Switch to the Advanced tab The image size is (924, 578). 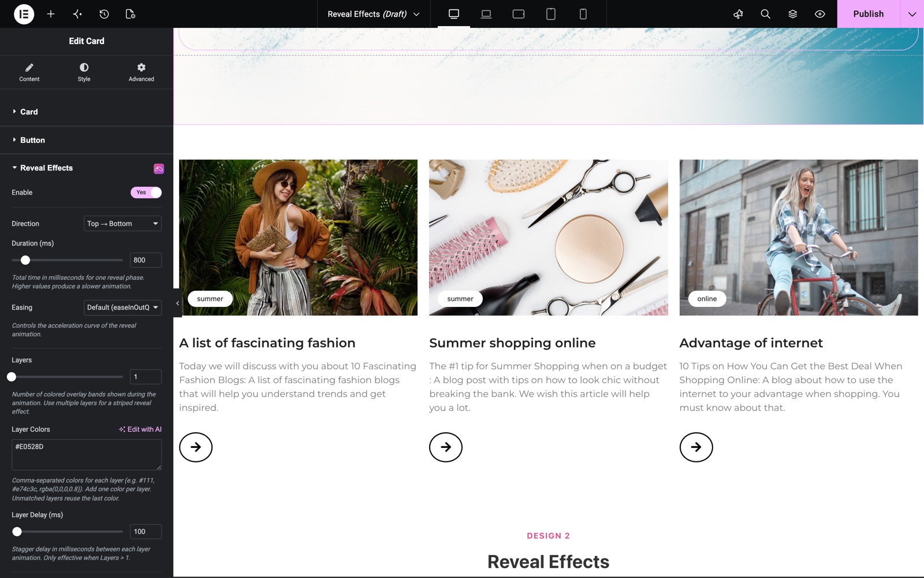(x=141, y=72)
